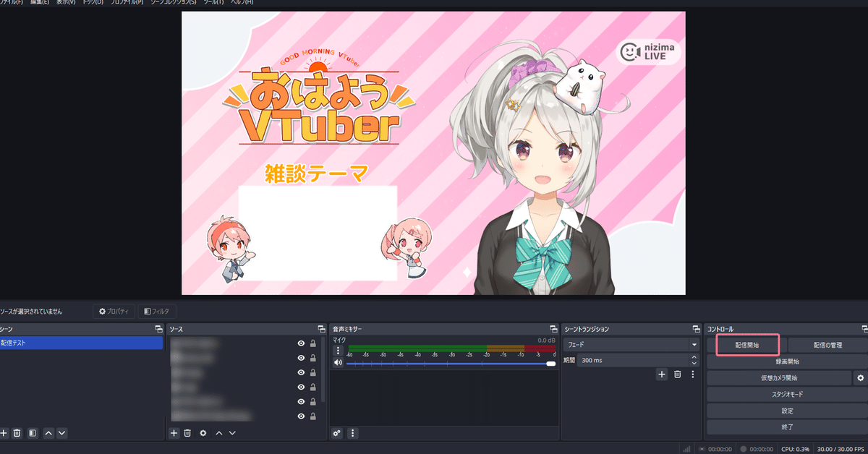Decrease the 期間 duration with the down stepper

click(695, 363)
